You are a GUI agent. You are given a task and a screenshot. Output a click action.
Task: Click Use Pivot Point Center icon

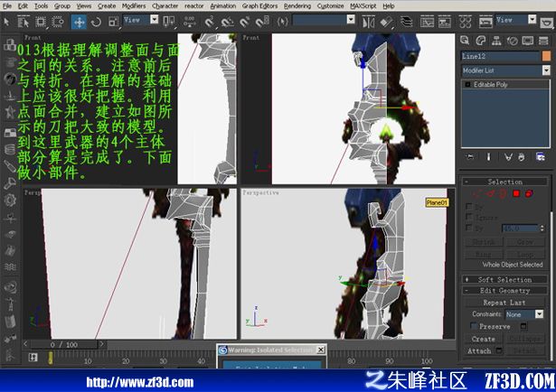click(169, 22)
